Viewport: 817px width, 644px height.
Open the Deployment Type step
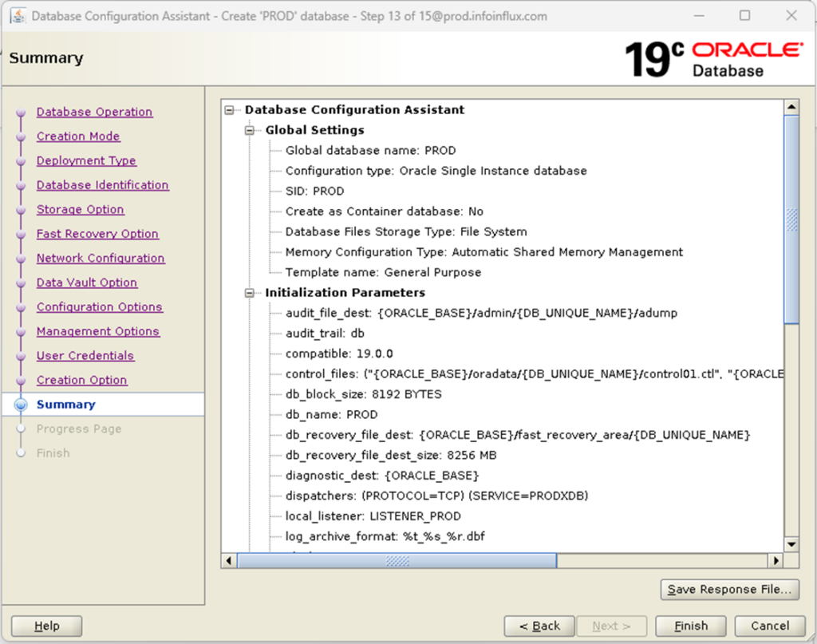(x=86, y=160)
